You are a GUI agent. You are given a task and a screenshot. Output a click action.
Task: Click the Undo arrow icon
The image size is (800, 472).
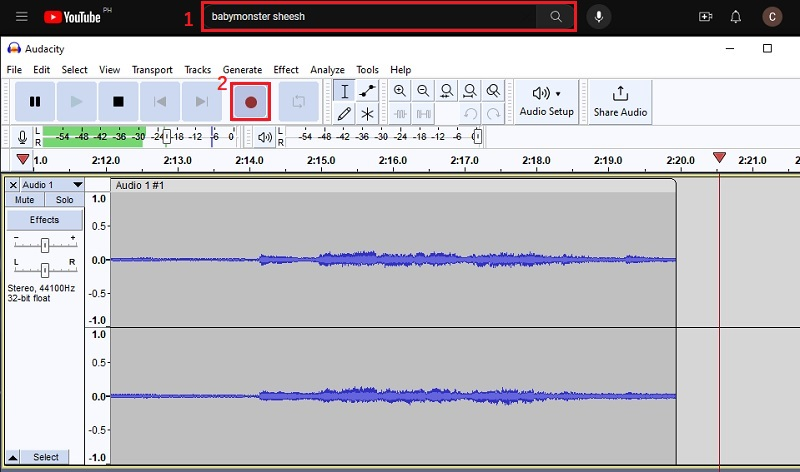pos(470,113)
